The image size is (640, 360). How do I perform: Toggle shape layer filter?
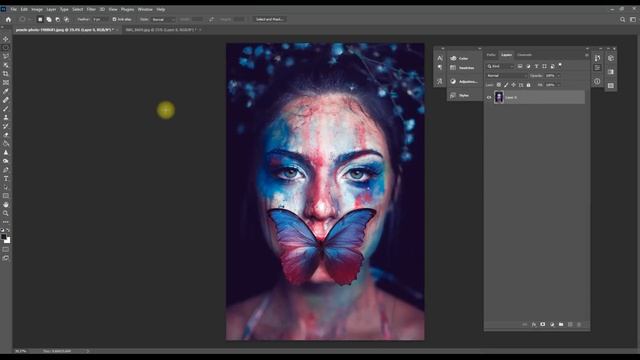[544, 66]
